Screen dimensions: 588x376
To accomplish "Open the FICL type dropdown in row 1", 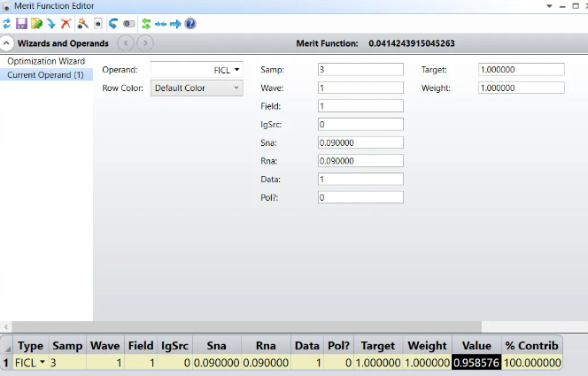I will tap(43, 362).
